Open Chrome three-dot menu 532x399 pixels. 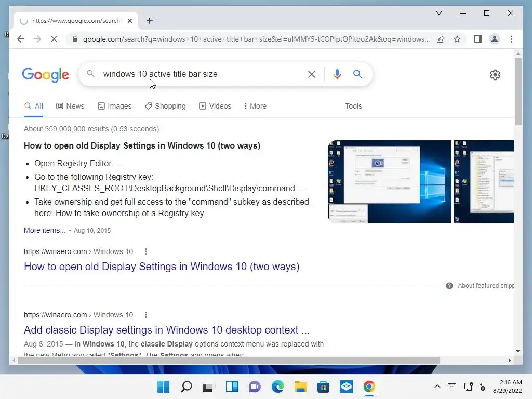point(511,39)
